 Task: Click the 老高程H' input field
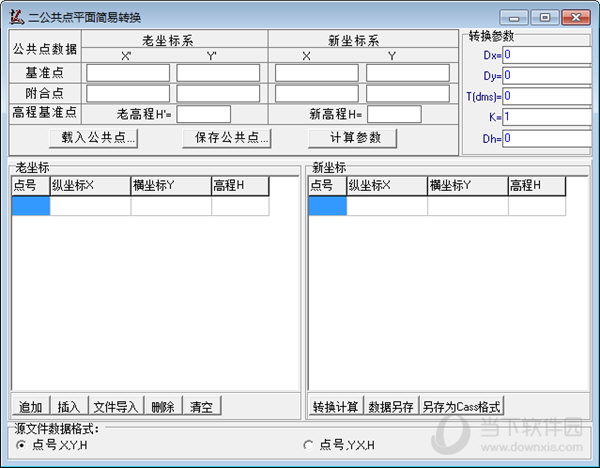204,114
